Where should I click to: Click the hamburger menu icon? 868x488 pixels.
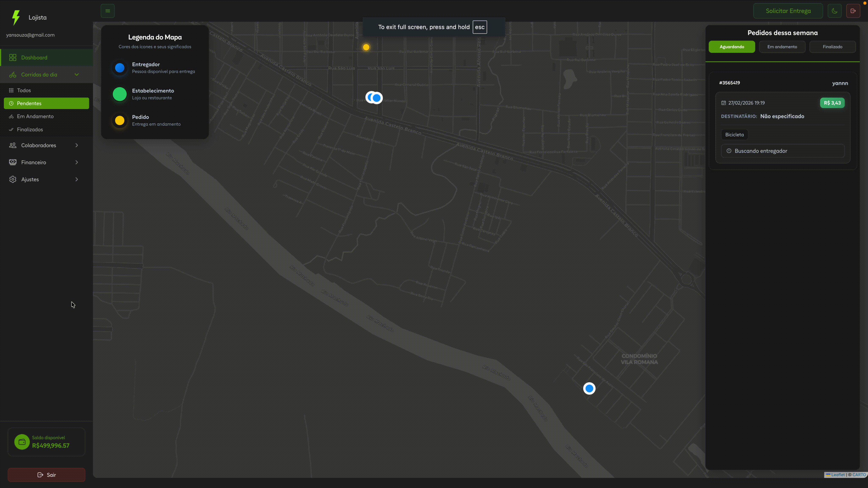[107, 11]
